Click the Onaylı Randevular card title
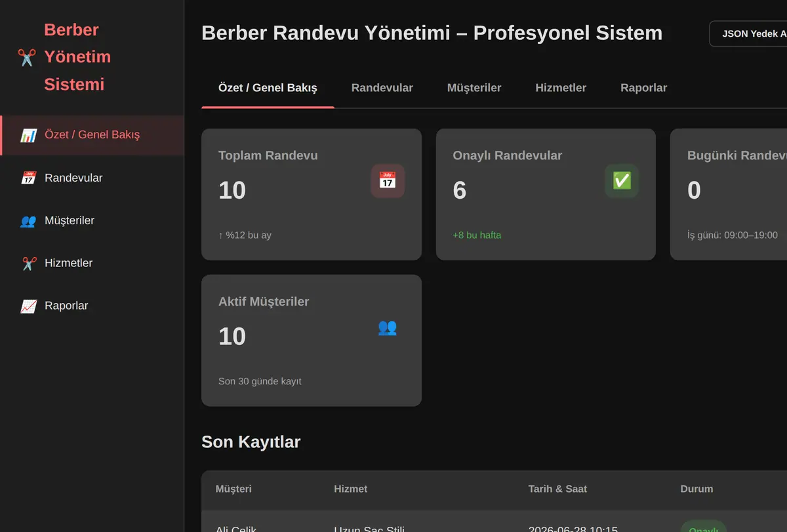This screenshot has height=532, width=787. (x=508, y=155)
